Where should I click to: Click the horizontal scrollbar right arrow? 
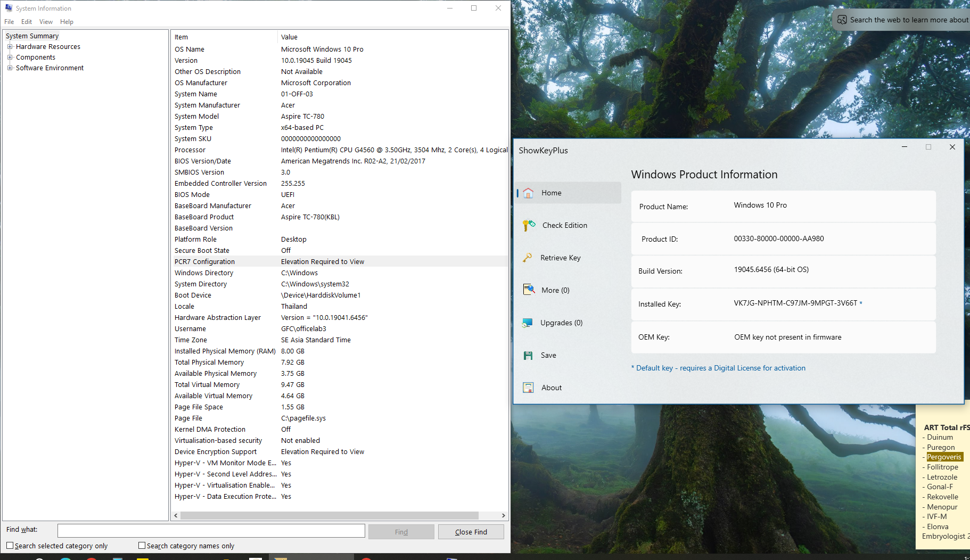(503, 515)
